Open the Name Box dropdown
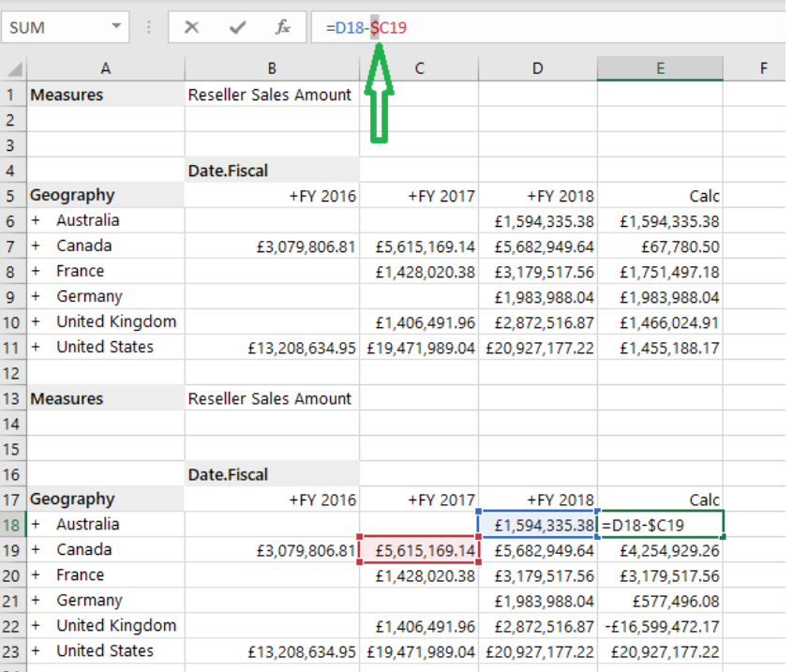The image size is (792, 672). 118,26
